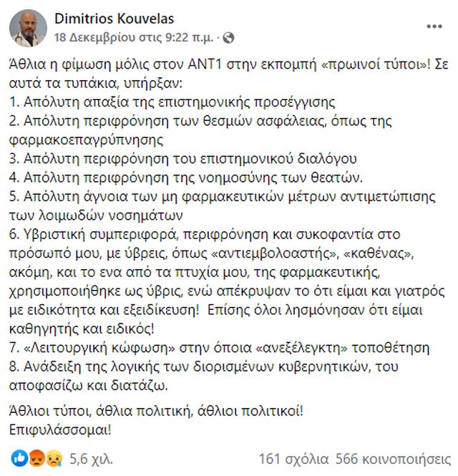Open the three-dot post options menu
This screenshot has height=476, width=458.
point(434,26)
